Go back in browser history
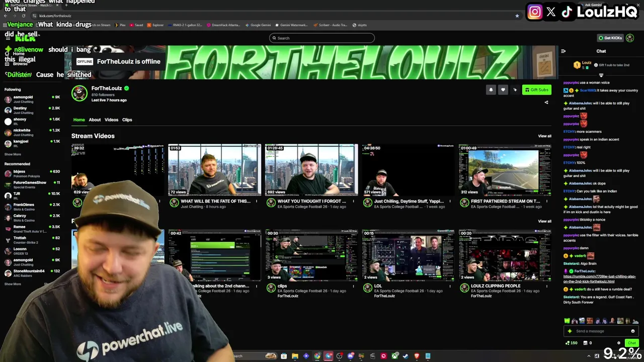The height and width of the screenshot is (362, 644). tap(6, 16)
